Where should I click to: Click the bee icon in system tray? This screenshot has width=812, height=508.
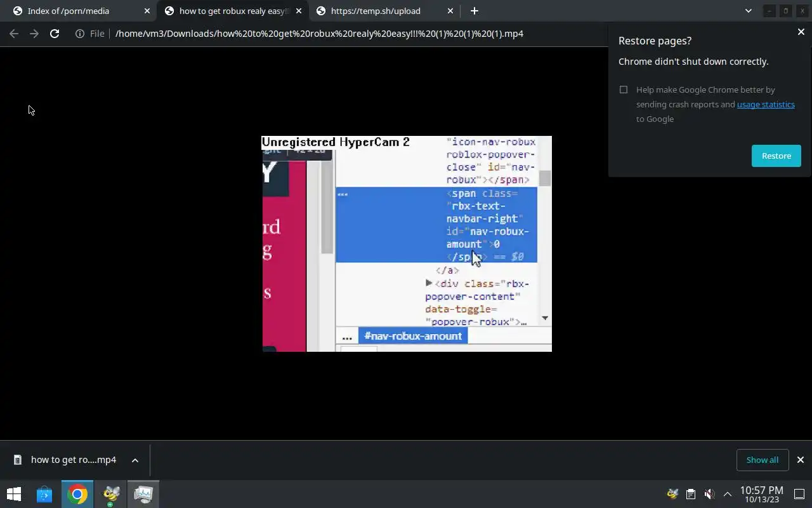click(x=672, y=494)
